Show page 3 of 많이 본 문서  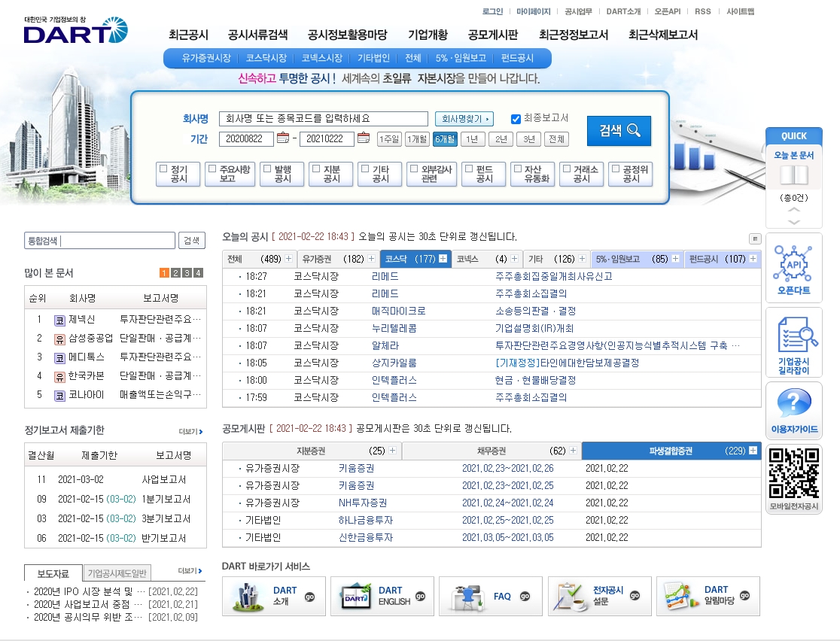(x=187, y=273)
